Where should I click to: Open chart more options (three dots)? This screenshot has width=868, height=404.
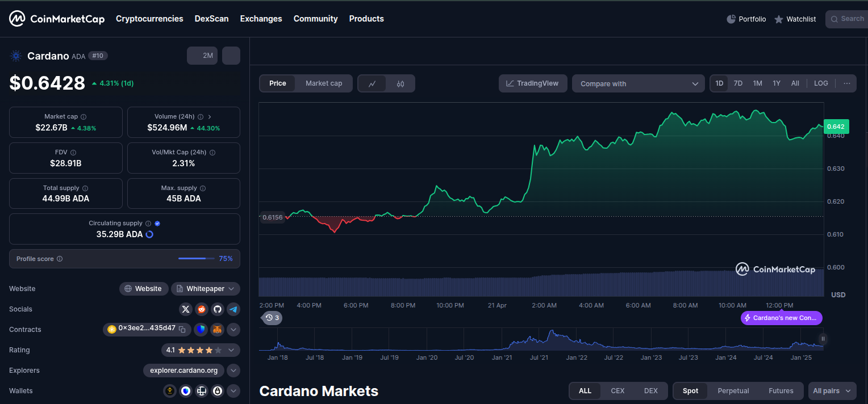coord(847,83)
